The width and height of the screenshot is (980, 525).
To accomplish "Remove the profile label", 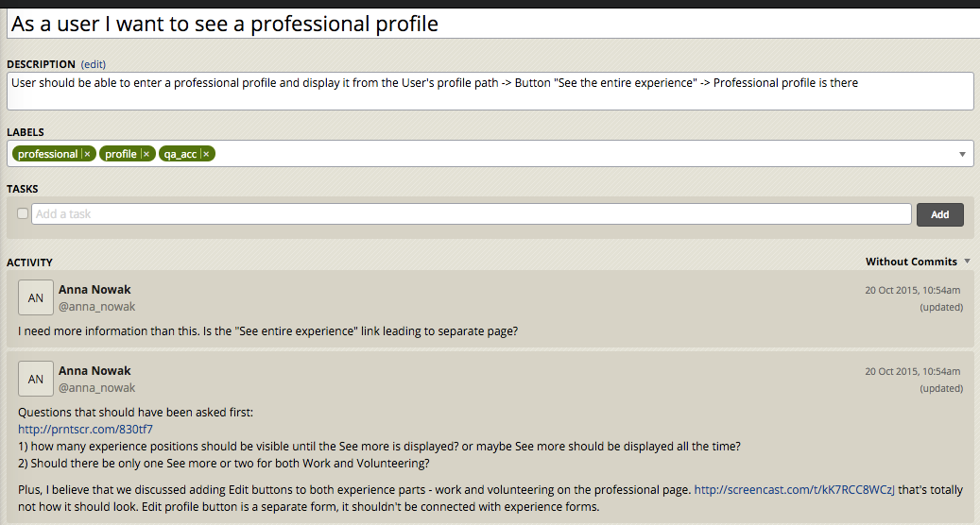I will pos(146,154).
